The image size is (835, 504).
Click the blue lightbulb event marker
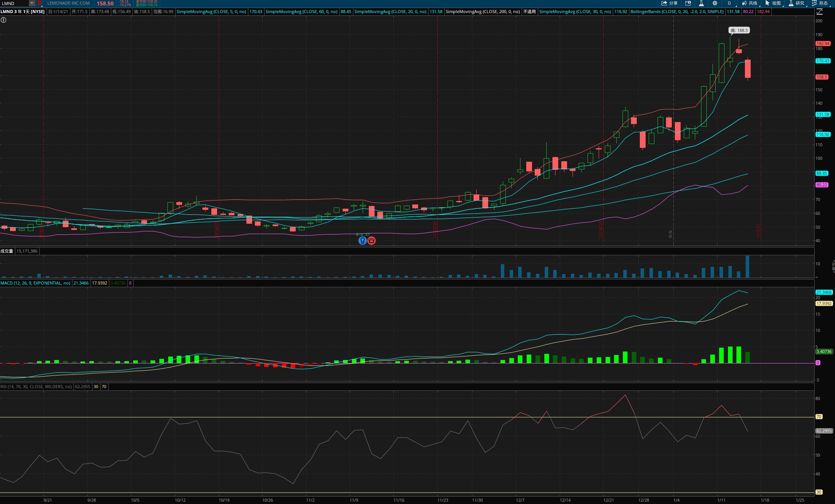click(x=362, y=241)
